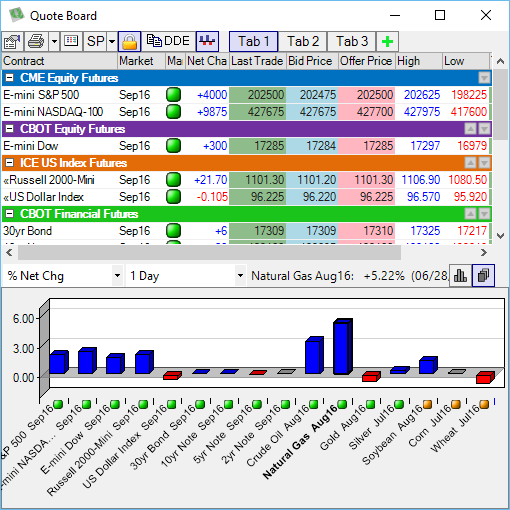510x510 pixels.
Task: Collapse the CBOT Financial Futures group
Action: tap(10, 214)
